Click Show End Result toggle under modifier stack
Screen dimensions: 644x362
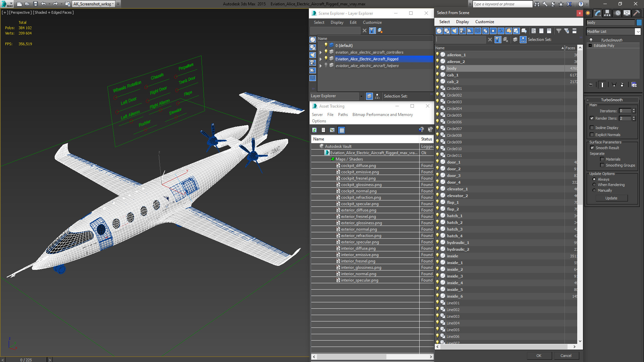pos(602,85)
